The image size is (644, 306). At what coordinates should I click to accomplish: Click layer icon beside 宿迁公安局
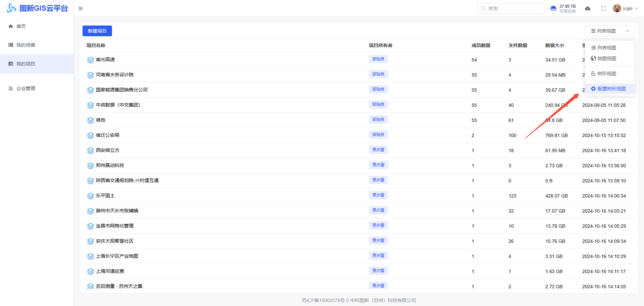tap(90, 135)
